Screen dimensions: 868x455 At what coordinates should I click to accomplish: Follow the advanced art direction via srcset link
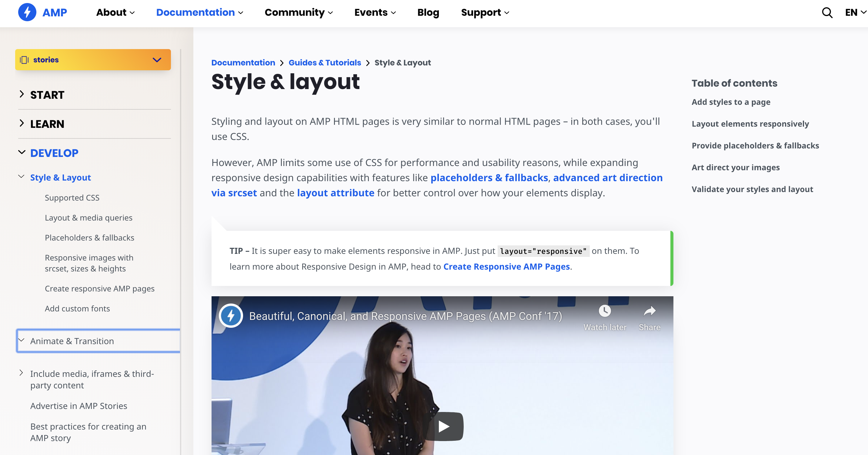(x=608, y=178)
